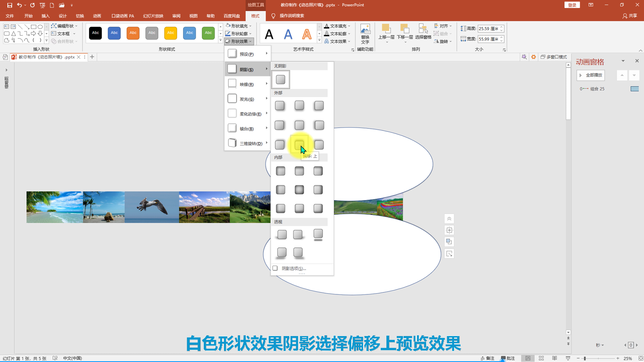Click 上移一层 (Bring Forward) icon
This screenshot has width=644, height=362.
point(386,32)
